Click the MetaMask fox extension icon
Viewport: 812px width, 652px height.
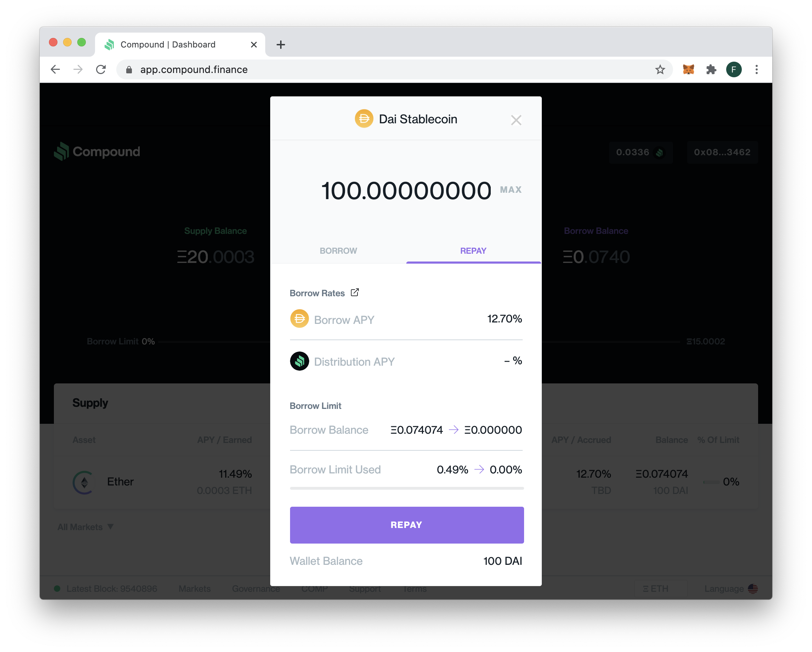pos(688,69)
